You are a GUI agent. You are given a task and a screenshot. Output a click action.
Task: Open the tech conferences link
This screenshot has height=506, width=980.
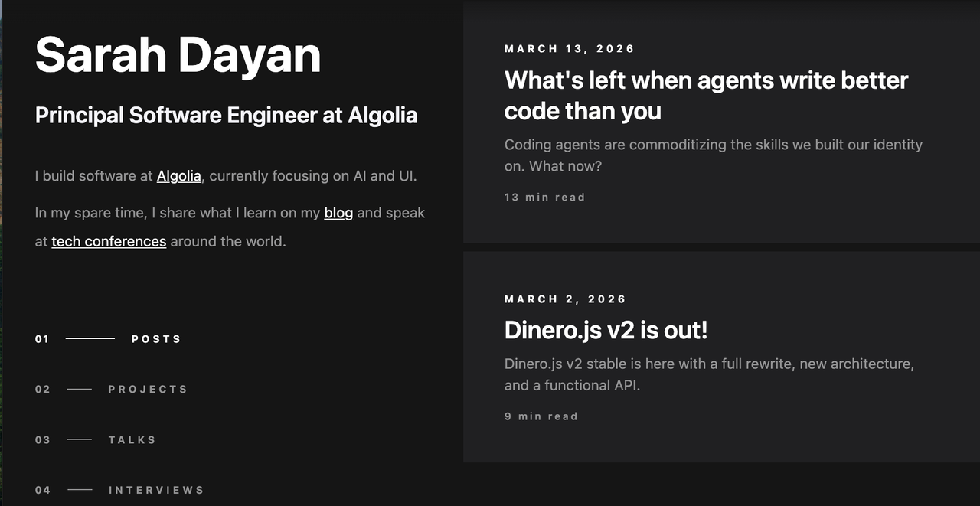[x=109, y=242]
